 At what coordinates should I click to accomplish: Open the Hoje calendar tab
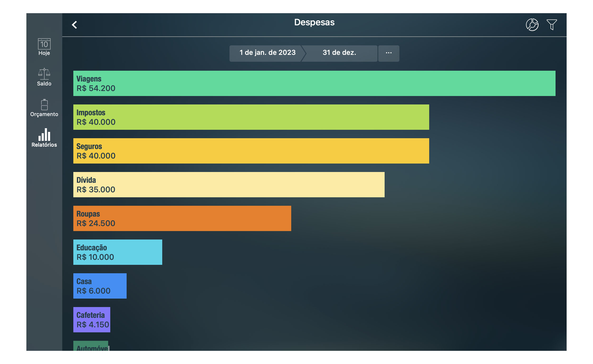[44, 47]
